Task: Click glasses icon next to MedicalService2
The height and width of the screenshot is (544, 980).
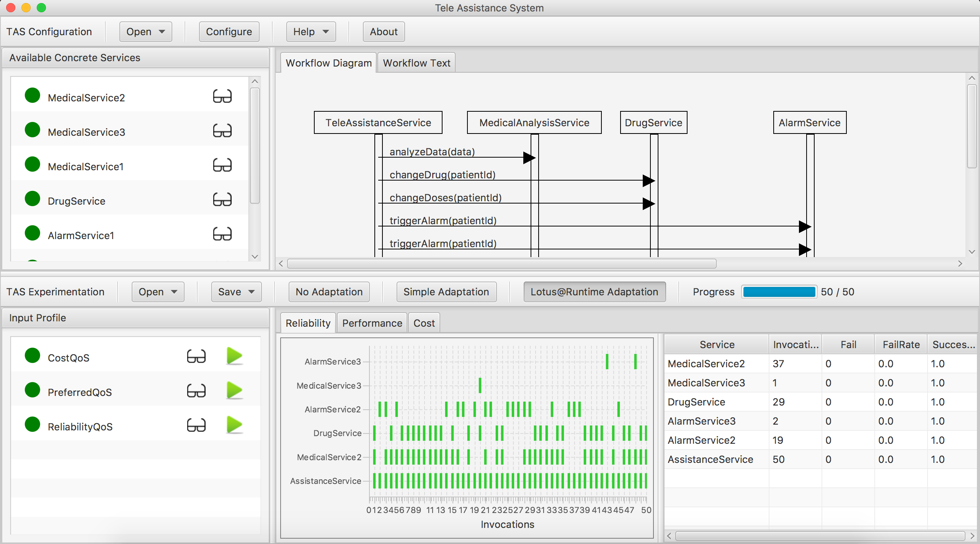Action: (x=222, y=97)
